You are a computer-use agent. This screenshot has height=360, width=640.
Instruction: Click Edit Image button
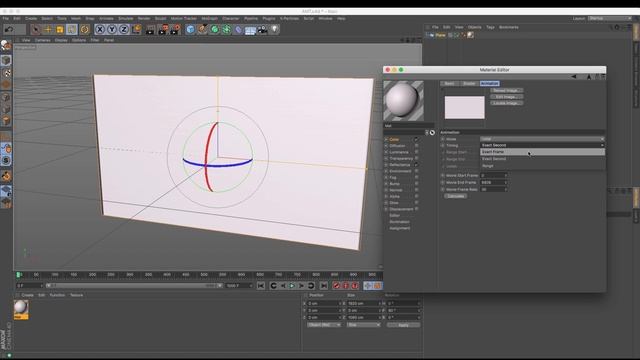coord(506,97)
